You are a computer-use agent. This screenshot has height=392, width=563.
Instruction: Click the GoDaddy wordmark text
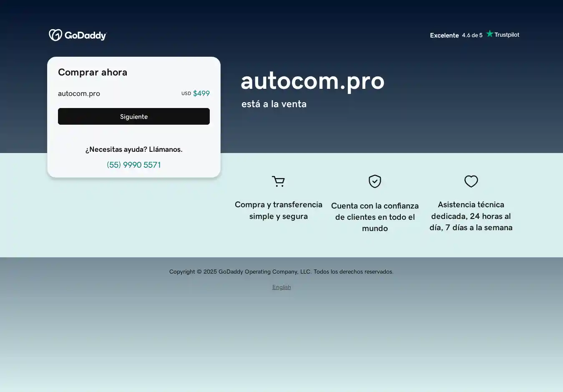[x=85, y=36]
